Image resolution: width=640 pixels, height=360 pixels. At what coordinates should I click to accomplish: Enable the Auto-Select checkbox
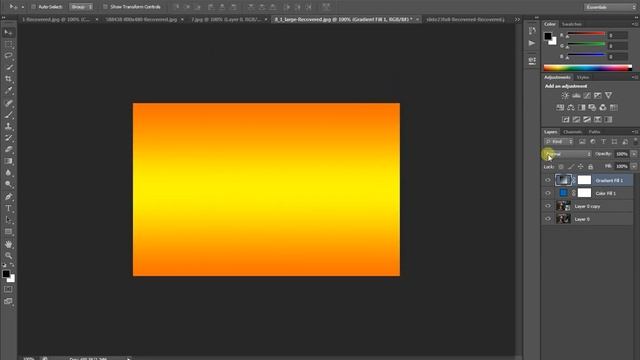click(34, 7)
